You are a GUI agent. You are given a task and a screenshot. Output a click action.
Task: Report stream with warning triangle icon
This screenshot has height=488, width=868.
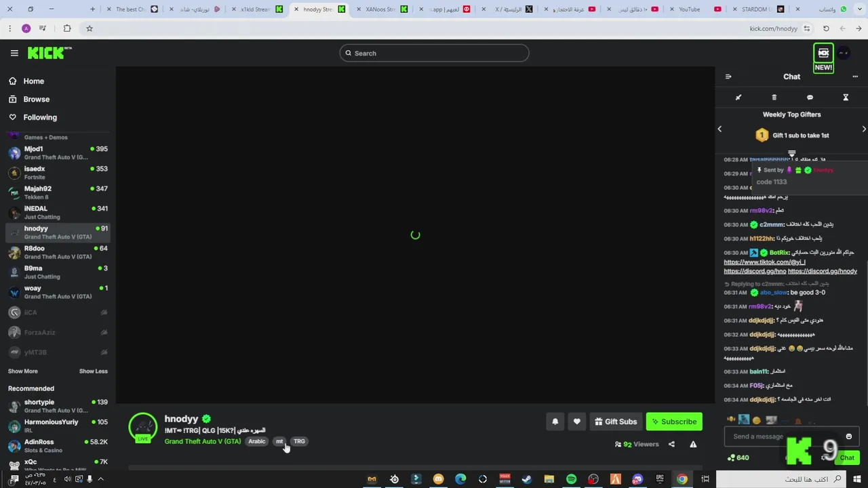(693, 445)
